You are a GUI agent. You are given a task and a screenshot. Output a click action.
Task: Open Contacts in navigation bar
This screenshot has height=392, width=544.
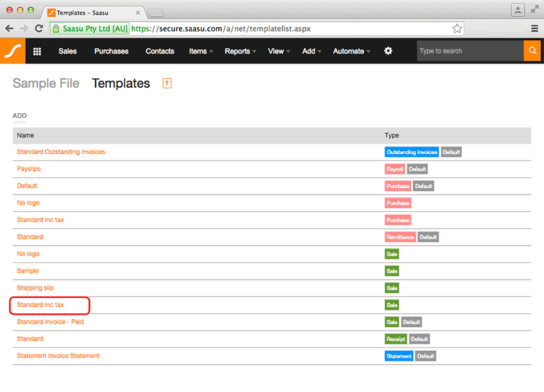coord(160,51)
